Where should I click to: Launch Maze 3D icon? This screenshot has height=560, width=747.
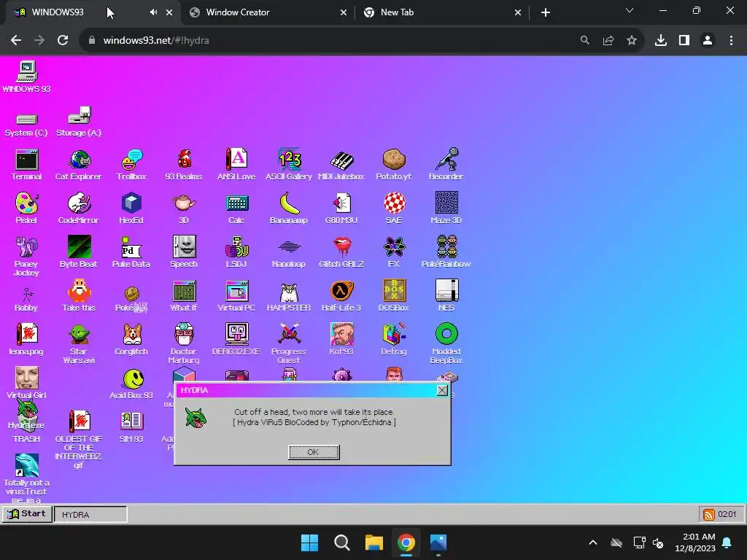coord(446,208)
